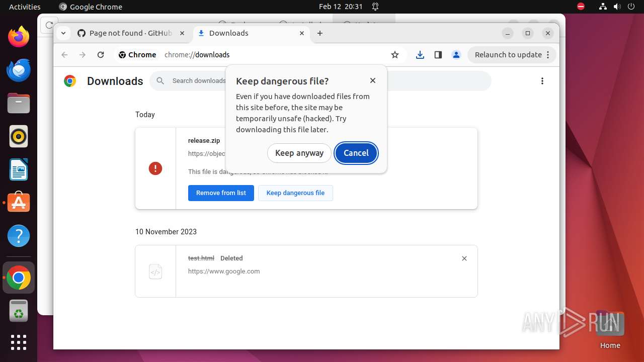
Task: Open the Files manager in dock
Action: click(19, 103)
